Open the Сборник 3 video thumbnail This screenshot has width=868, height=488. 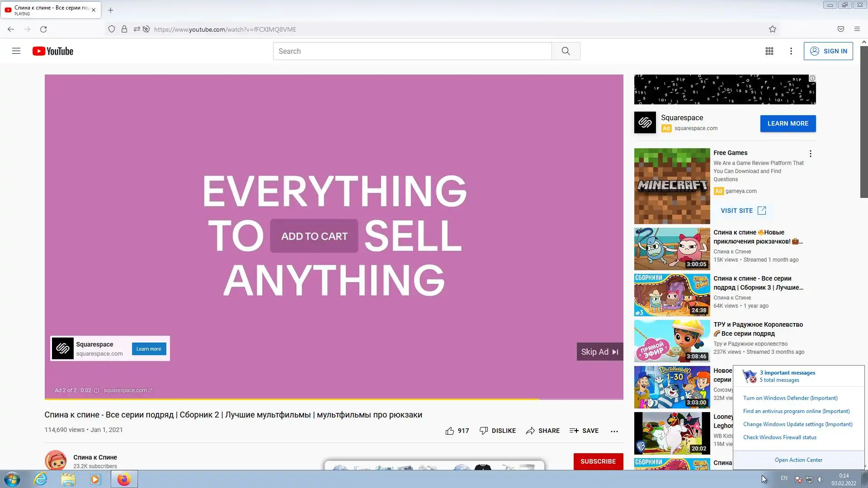[672, 295]
